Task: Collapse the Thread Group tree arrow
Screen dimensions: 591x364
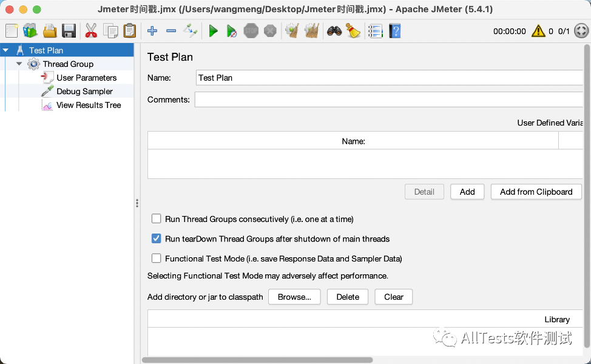Action: [19, 64]
